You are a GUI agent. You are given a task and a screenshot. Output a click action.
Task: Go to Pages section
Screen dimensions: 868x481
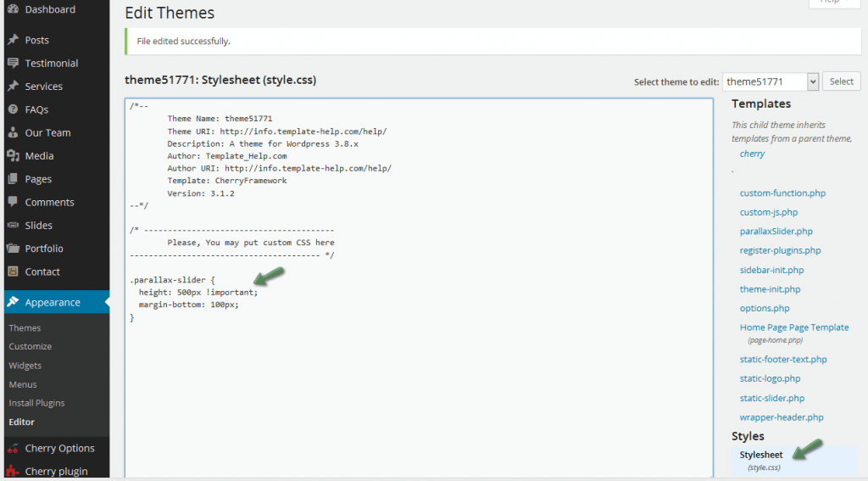38,179
